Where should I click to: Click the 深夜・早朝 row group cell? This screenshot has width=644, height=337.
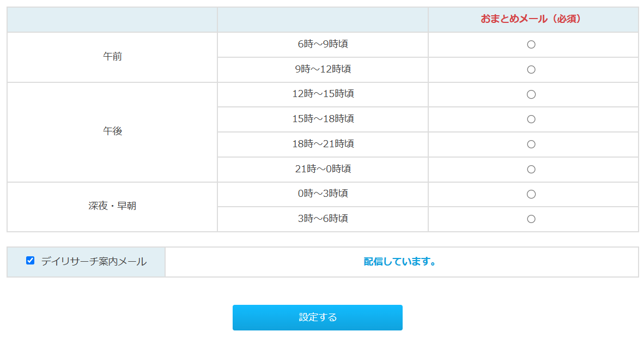click(x=112, y=206)
